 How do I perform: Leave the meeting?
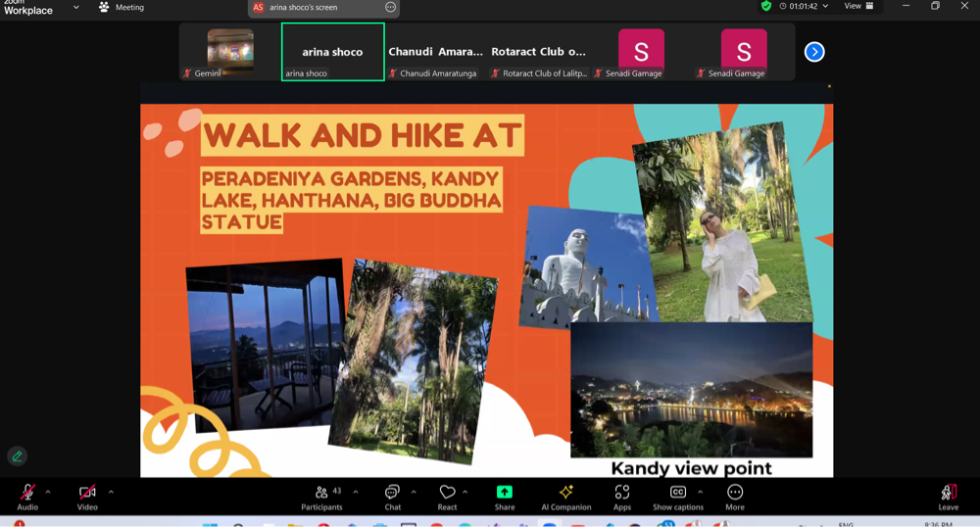pos(948,496)
